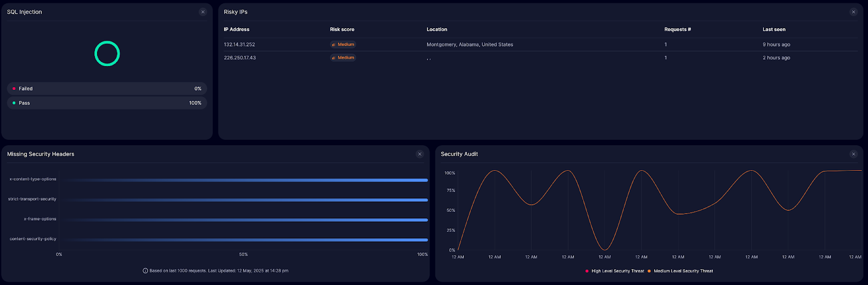
Task: Open IP address 226.250.17.43
Action: (x=240, y=57)
